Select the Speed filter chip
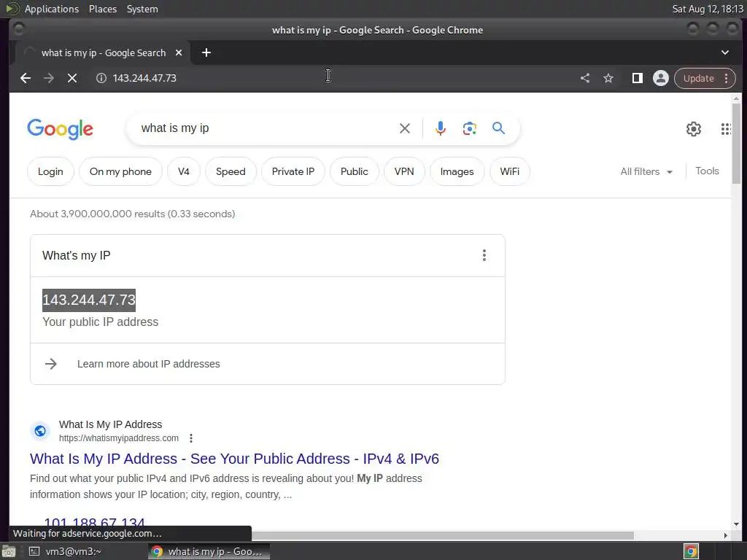Viewport: 747px width, 560px height. (x=231, y=171)
